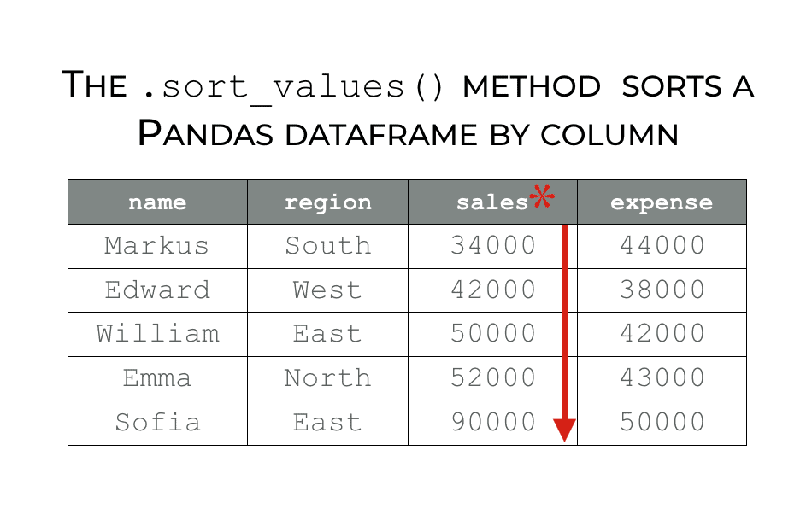Select the 52000 sales cell
This screenshot has width=812, height=509.
pos(492,378)
